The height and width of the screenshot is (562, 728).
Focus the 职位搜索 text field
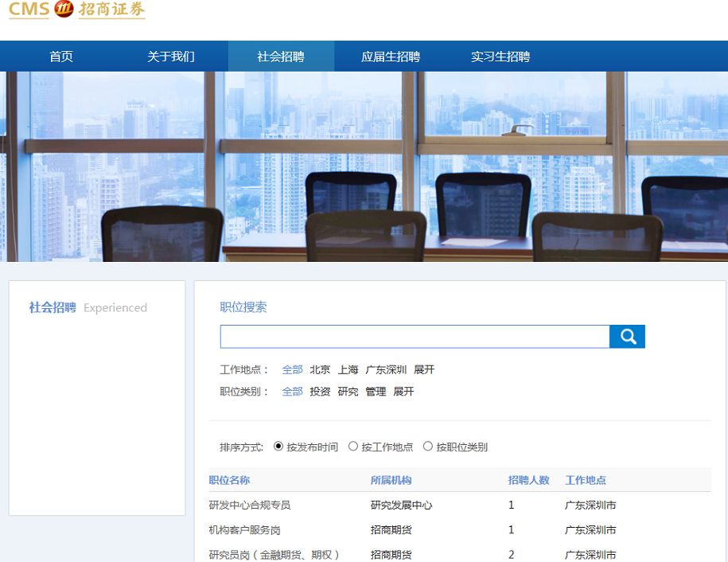pos(415,336)
